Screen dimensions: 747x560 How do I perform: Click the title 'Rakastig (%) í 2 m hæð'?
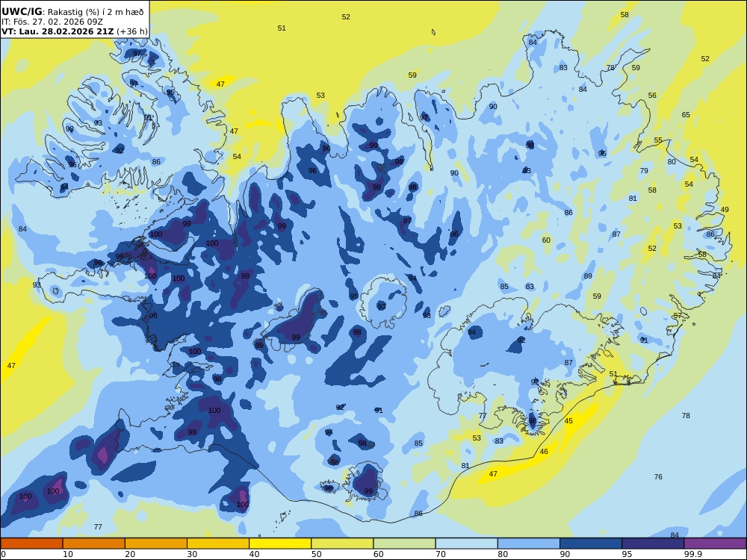point(96,12)
